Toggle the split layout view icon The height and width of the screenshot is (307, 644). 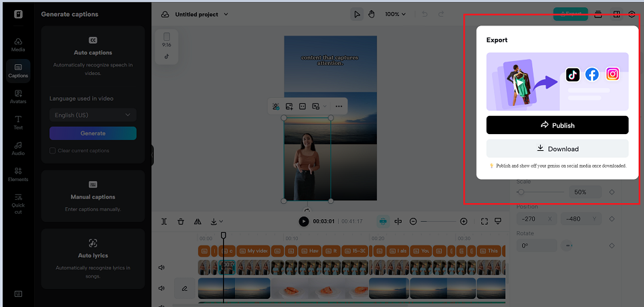(x=617, y=14)
